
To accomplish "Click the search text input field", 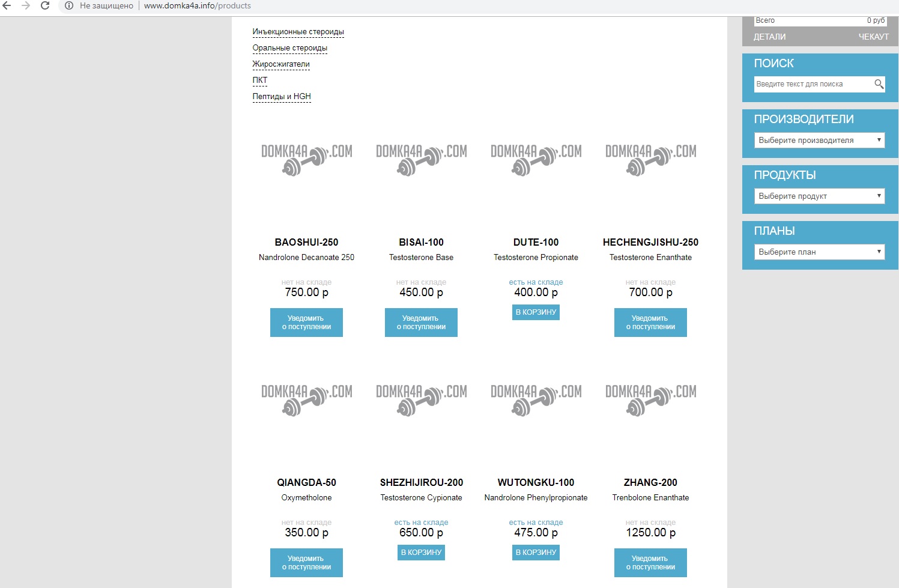I will pos(812,84).
